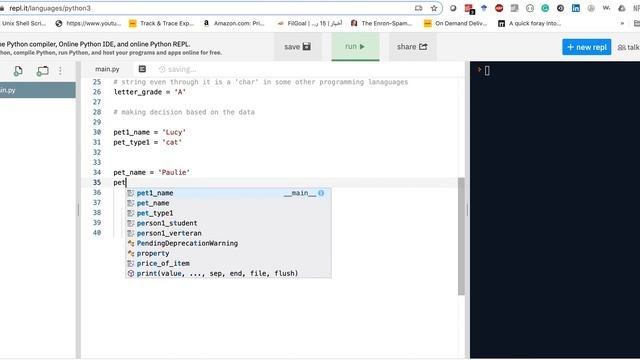Click the editor vertical scrollbar
The image size is (640, 360).
pyautogui.click(x=461, y=236)
